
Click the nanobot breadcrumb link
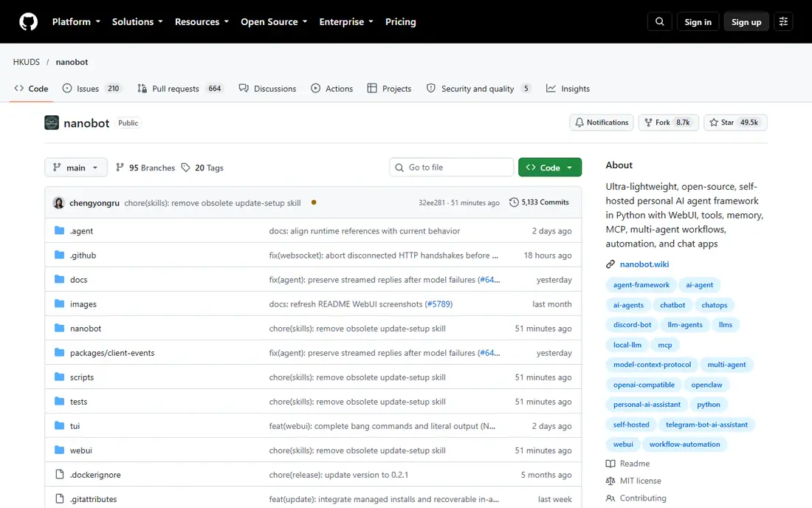pos(72,61)
